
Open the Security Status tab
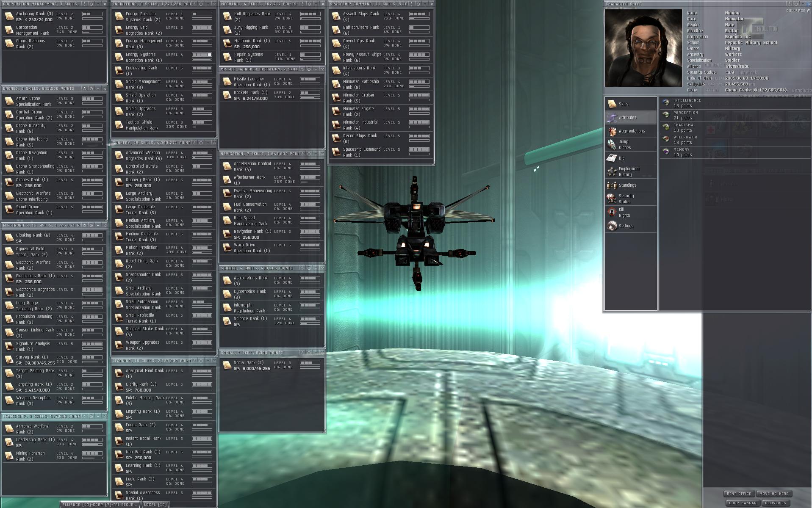tap(631, 199)
